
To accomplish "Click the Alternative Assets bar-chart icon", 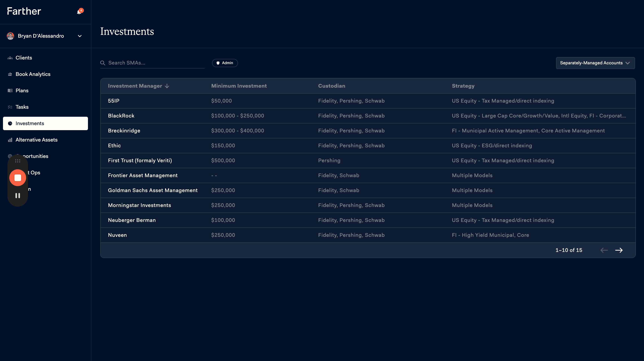I will tap(10, 140).
